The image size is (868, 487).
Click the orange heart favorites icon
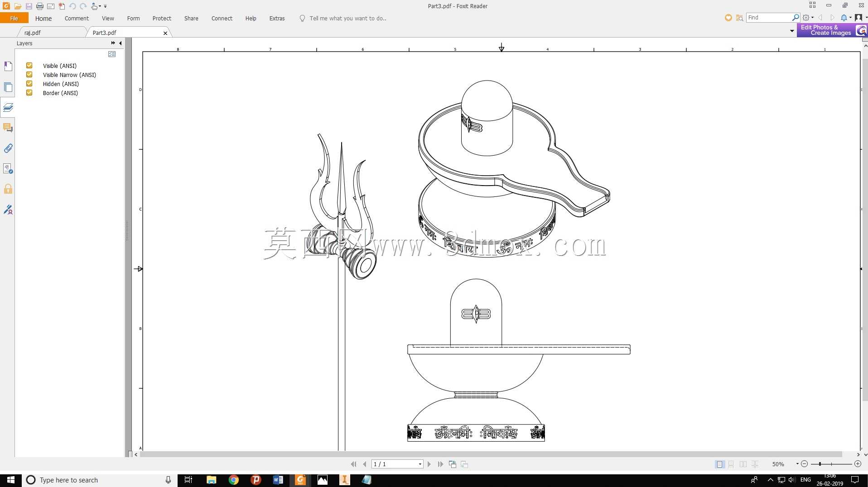point(728,18)
